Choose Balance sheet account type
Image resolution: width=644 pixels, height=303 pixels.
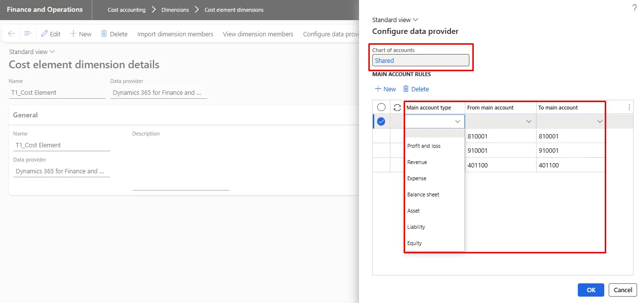pyautogui.click(x=435, y=194)
